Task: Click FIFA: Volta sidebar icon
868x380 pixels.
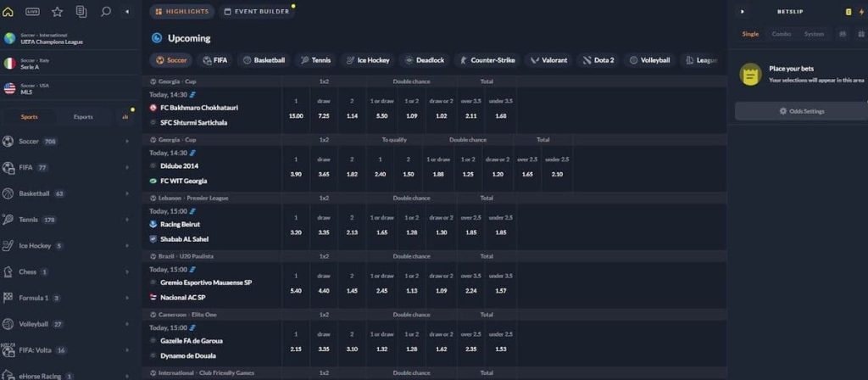Action: click(x=8, y=350)
